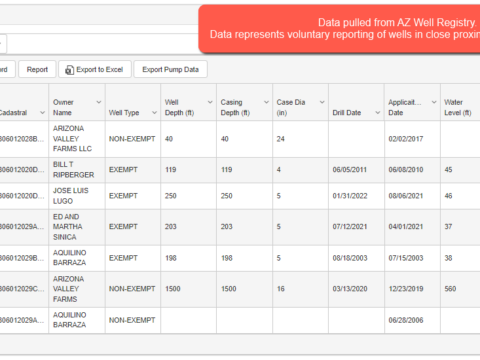Open Well Depth column dropdown arrow
This screenshot has height=360, width=480.
coord(210,102)
